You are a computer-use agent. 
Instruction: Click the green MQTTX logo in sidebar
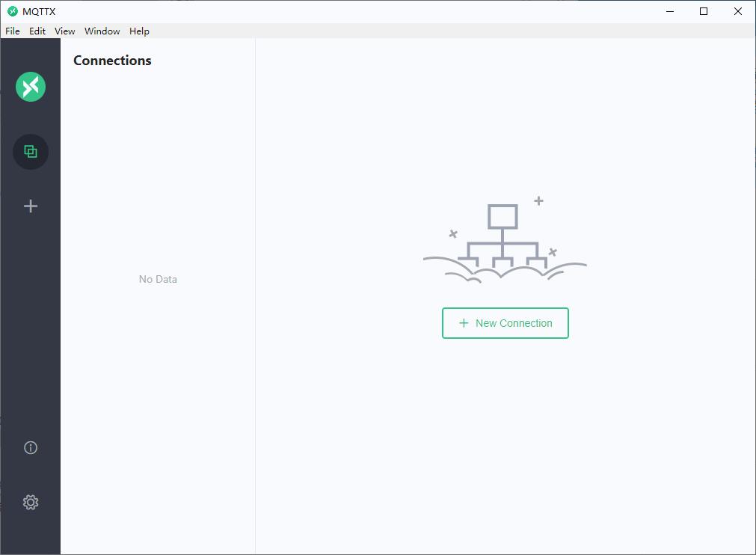tap(31, 87)
